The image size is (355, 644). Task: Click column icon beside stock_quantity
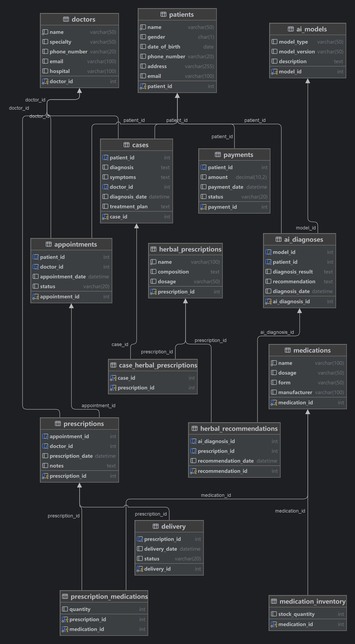tap(274, 614)
